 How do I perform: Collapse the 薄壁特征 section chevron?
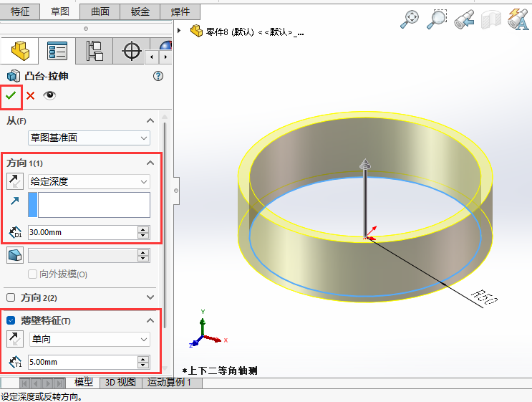point(150,320)
